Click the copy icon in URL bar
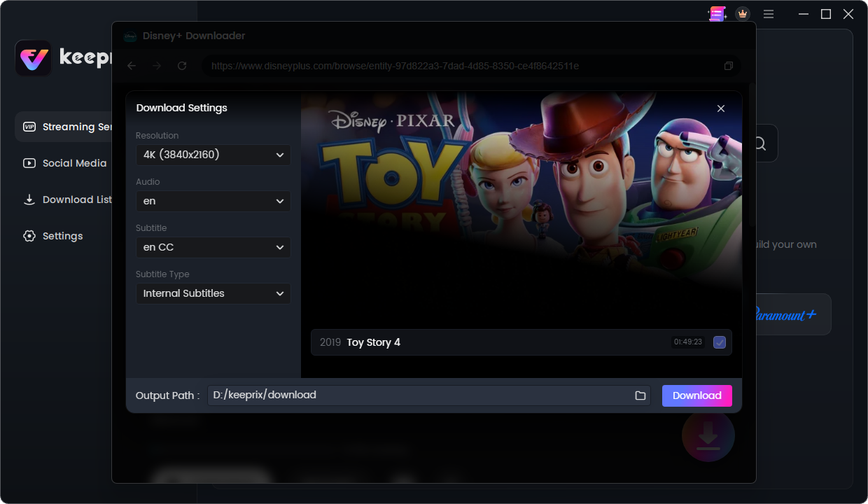The height and width of the screenshot is (504, 868). click(729, 66)
